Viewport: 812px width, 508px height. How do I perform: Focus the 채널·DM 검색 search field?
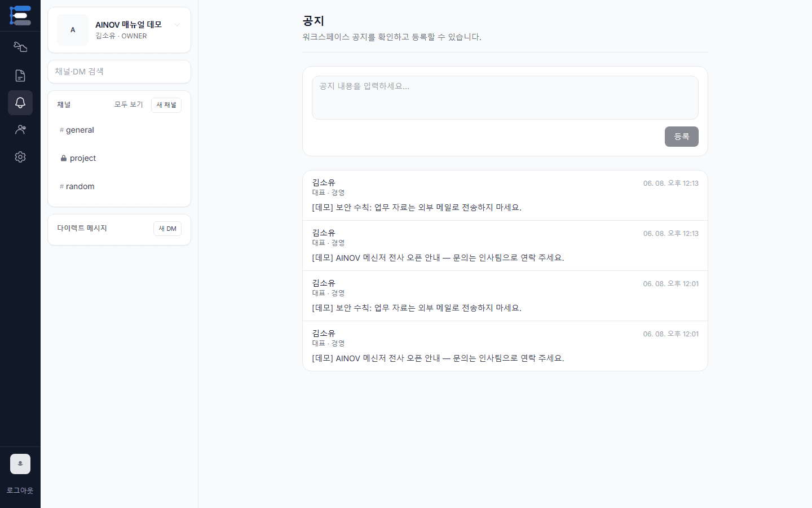tap(120, 72)
